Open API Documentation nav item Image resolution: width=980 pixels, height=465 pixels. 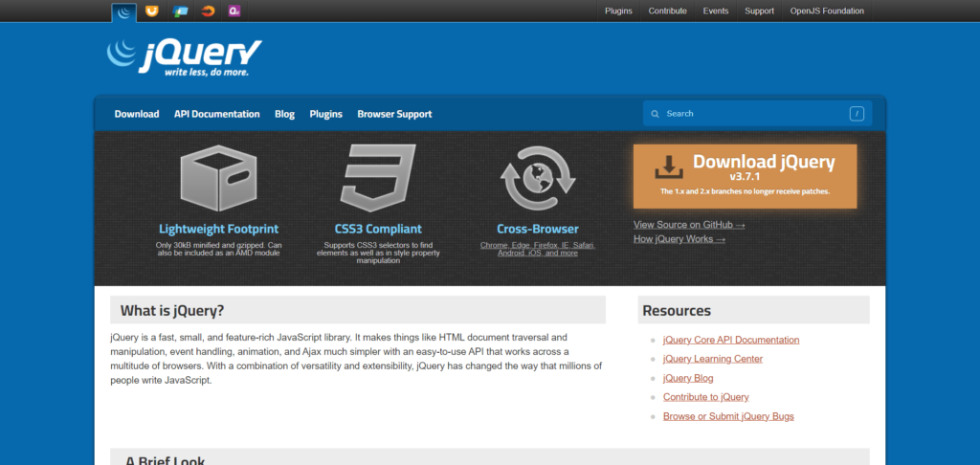217,114
